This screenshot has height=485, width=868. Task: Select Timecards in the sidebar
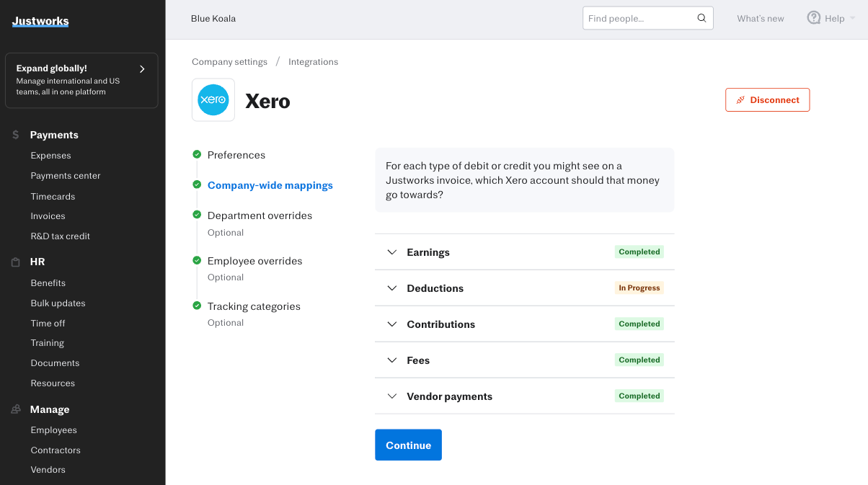pos(53,196)
